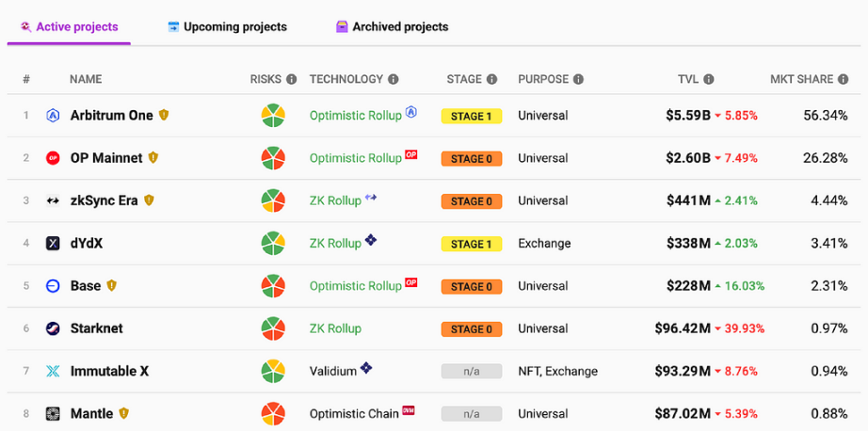This screenshot has width=868, height=431.
Task: Click the 56.34% market share value
Action: click(826, 116)
